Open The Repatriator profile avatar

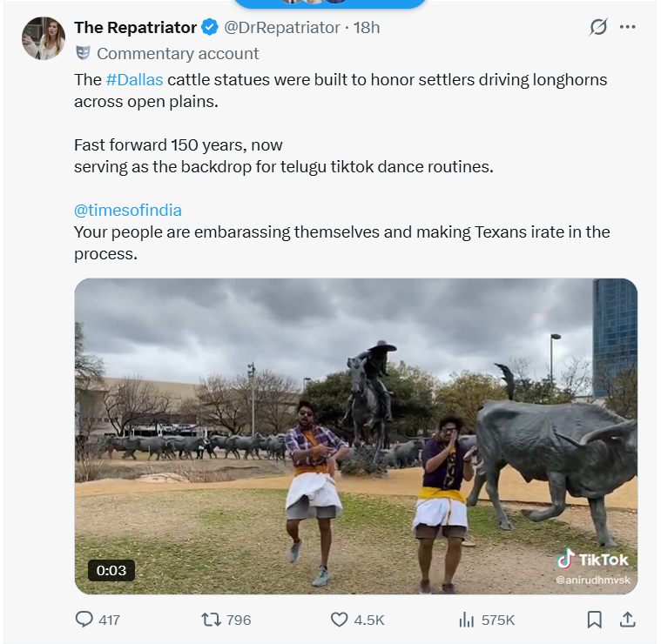pos(44,38)
